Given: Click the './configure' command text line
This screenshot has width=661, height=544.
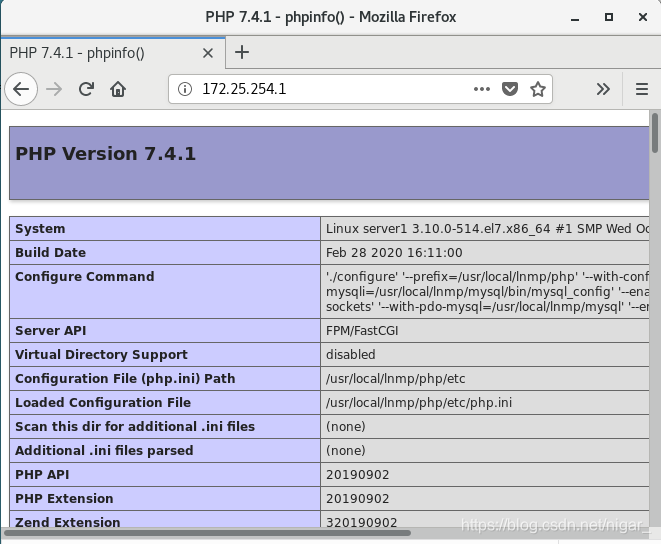Looking at the screenshot, I should pos(487,277).
